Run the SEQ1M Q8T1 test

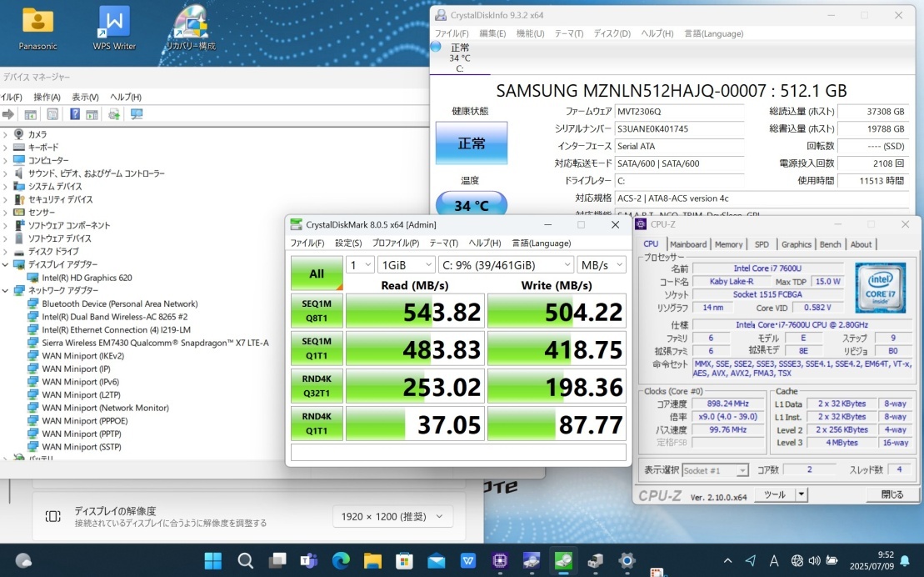pos(317,311)
